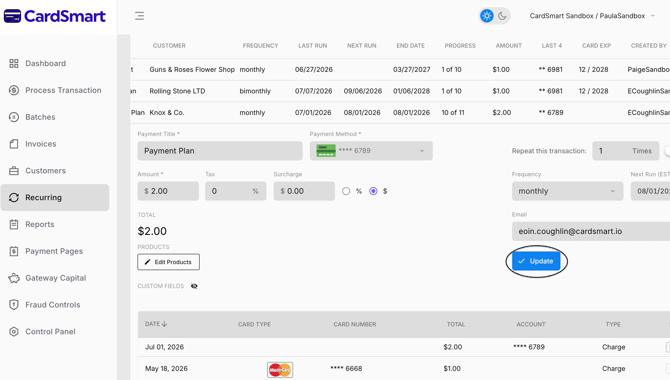
Task: Open the CardSmart Sandbox account dropdown
Action: 592,16
